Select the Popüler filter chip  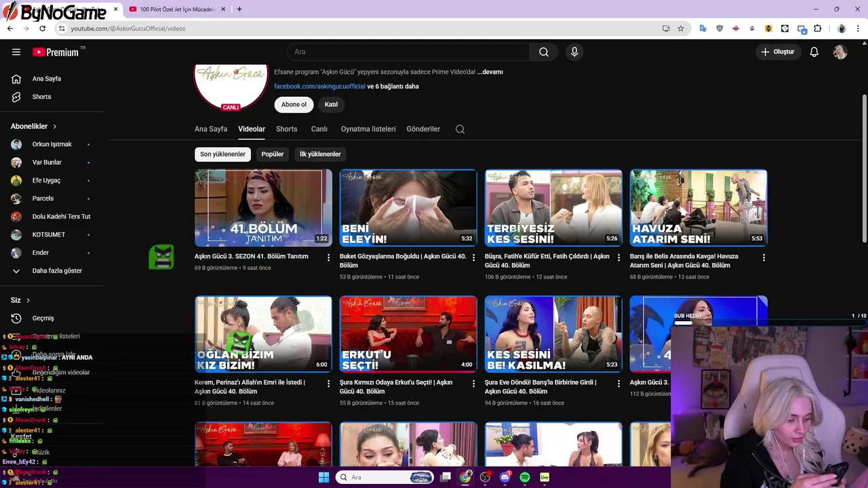(273, 155)
